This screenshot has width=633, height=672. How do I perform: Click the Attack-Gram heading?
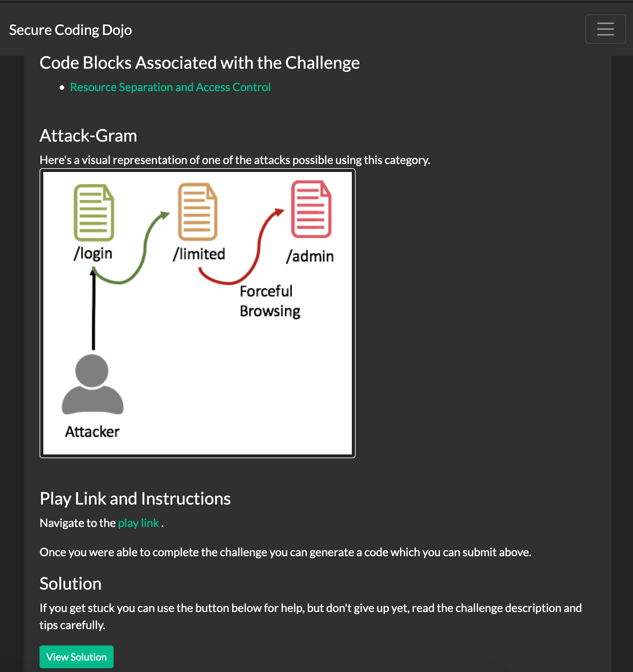click(88, 136)
